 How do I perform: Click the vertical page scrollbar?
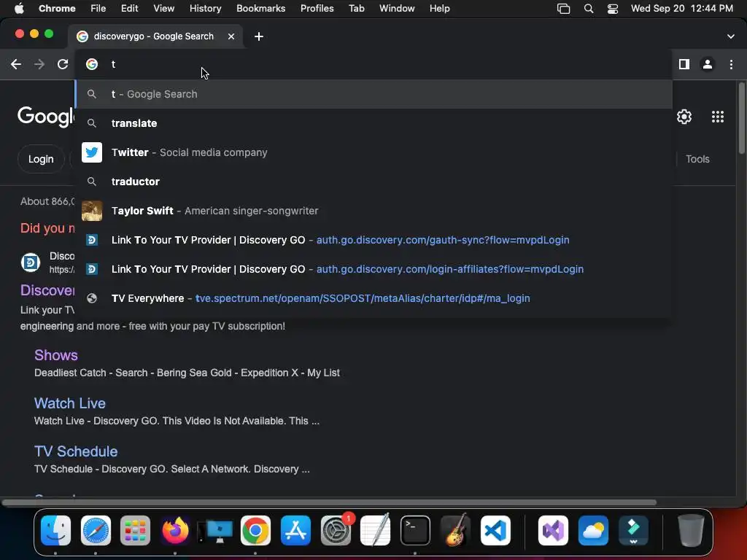(741, 118)
